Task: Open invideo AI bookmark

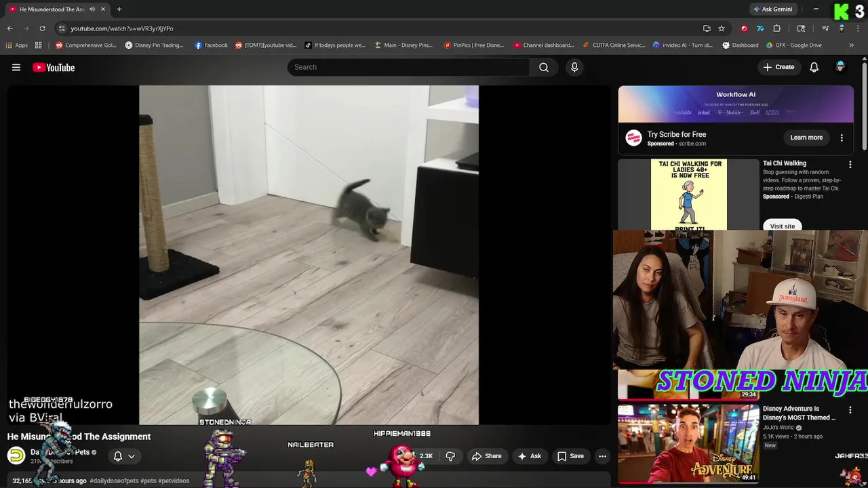Action: click(x=683, y=45)
